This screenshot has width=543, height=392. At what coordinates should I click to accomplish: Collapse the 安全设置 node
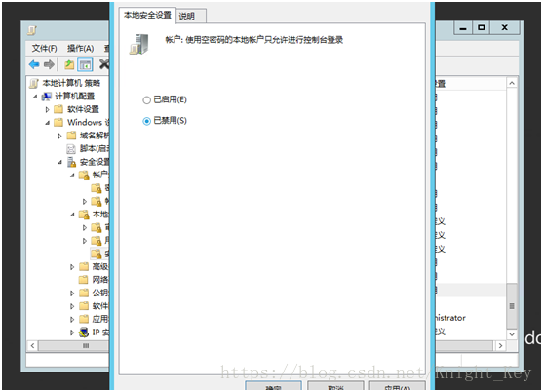59,163
